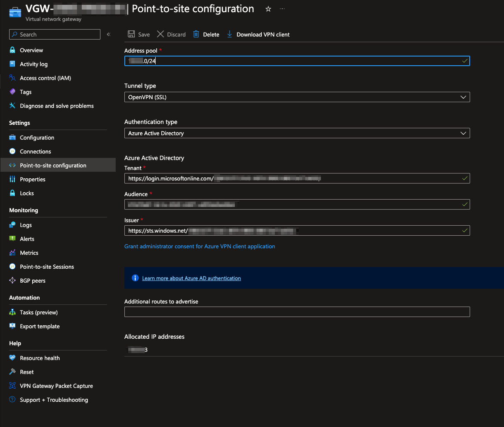Open the Authentication type dropdown
The height and width of the screenshot is (427, 504).
point(297,133)
